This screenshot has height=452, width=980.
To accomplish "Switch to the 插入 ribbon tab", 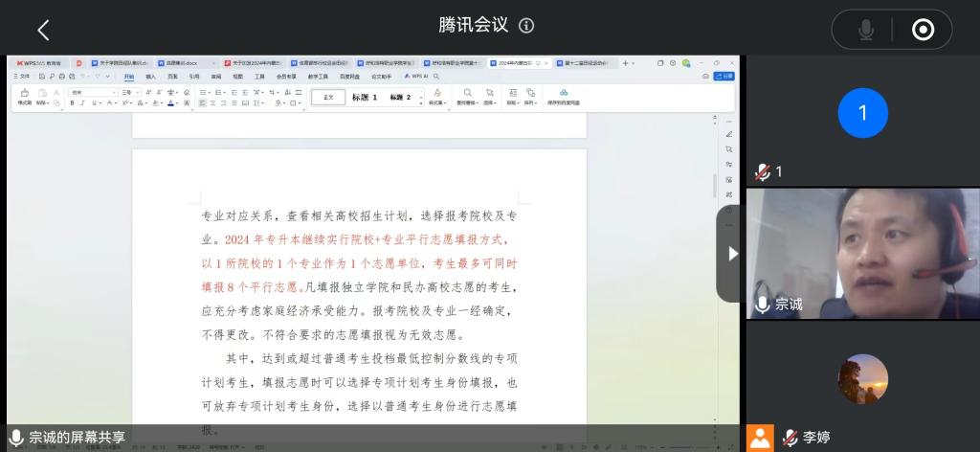I will point(150,76).
